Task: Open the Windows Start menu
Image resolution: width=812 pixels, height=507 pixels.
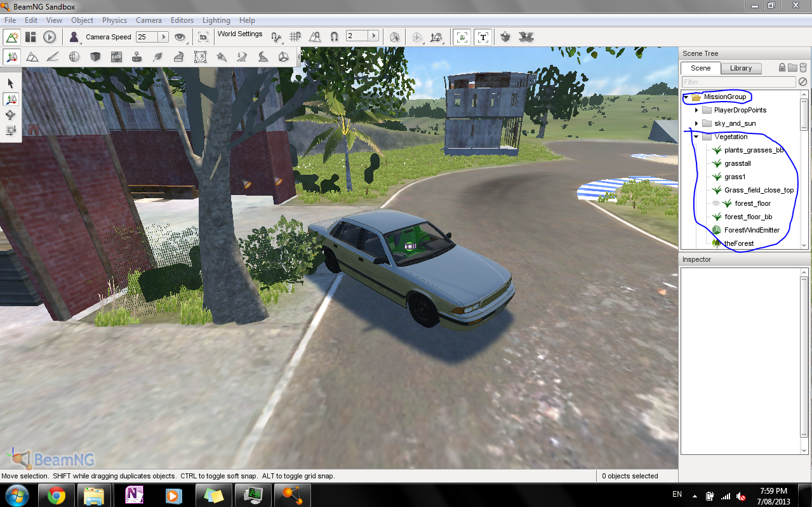Action: [17, 495]
